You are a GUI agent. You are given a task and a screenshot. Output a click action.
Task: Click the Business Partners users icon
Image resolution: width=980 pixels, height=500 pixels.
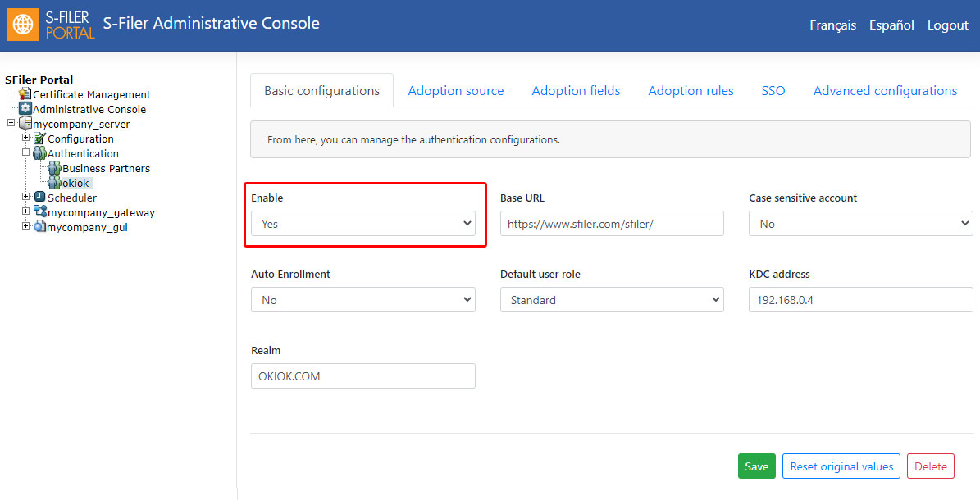[x=54, y=167]
